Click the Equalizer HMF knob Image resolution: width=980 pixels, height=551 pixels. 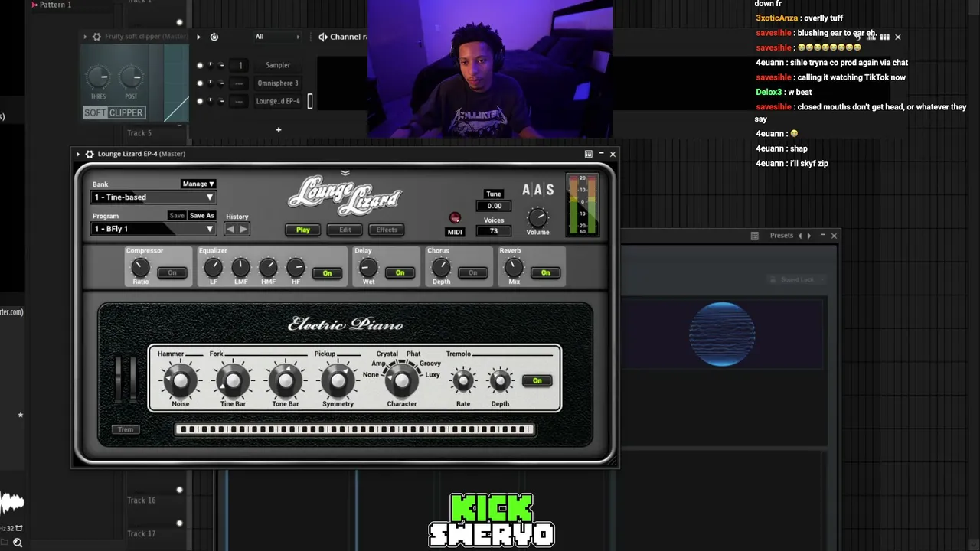click(x=268, y=267)
